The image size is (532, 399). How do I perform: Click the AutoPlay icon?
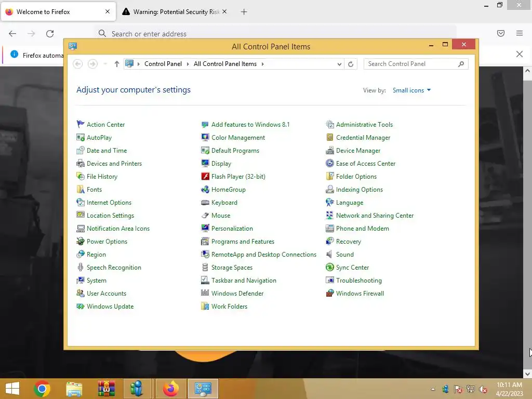point(81,137)
